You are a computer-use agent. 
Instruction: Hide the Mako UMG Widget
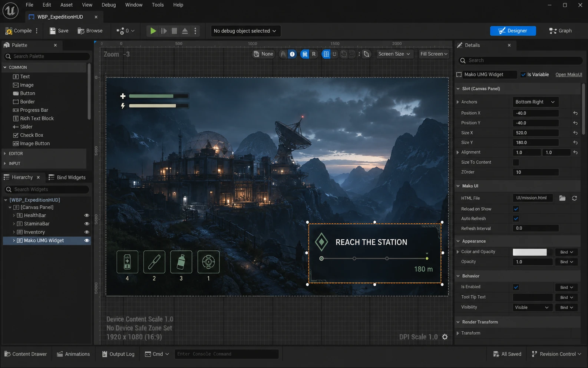pos(87,240)
